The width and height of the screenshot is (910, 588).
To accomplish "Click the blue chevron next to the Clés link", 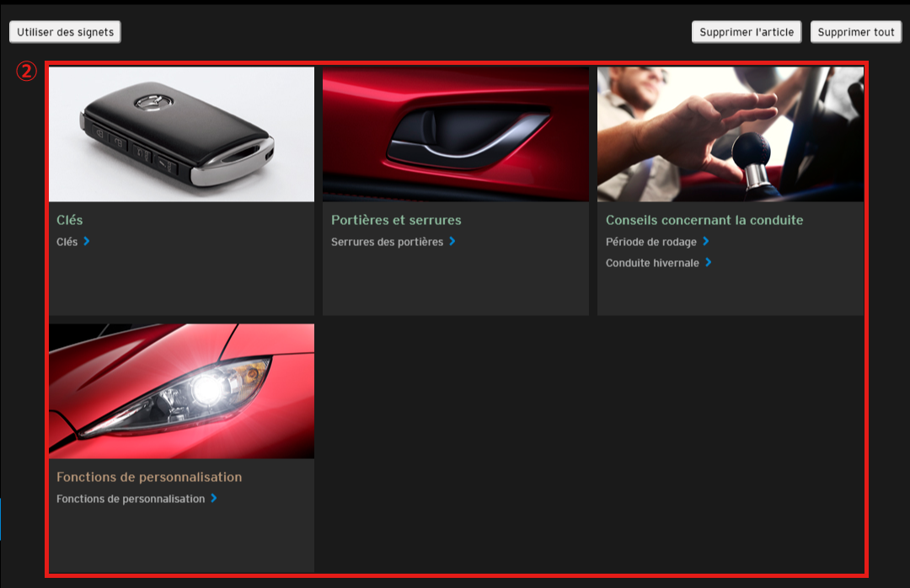I will pos(87,241).
